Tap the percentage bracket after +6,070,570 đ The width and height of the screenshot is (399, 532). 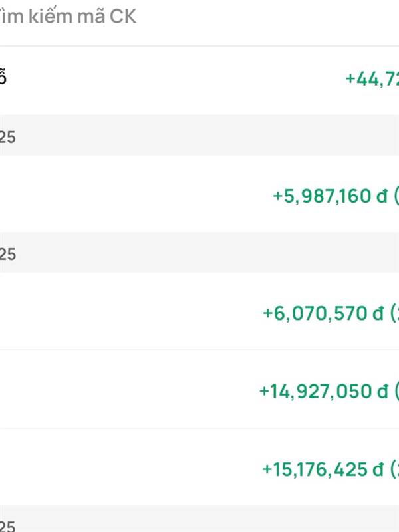(x=394, y=313)
